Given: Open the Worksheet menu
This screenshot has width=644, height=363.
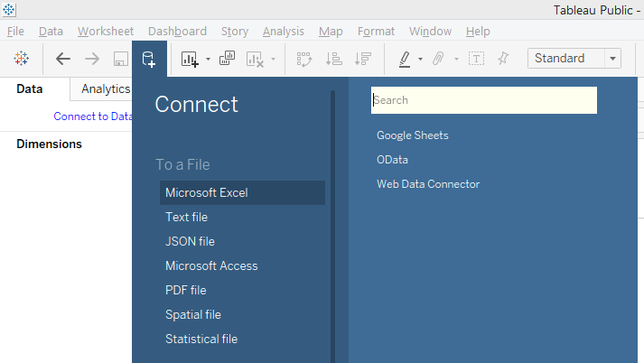Looking at the screenshot, I should 106,32.
